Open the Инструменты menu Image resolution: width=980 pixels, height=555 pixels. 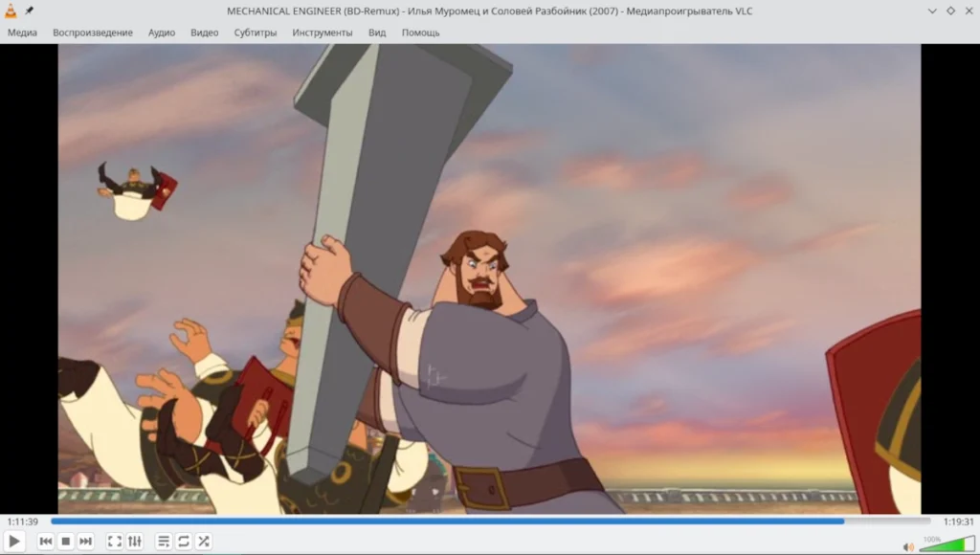pos(322,33)
